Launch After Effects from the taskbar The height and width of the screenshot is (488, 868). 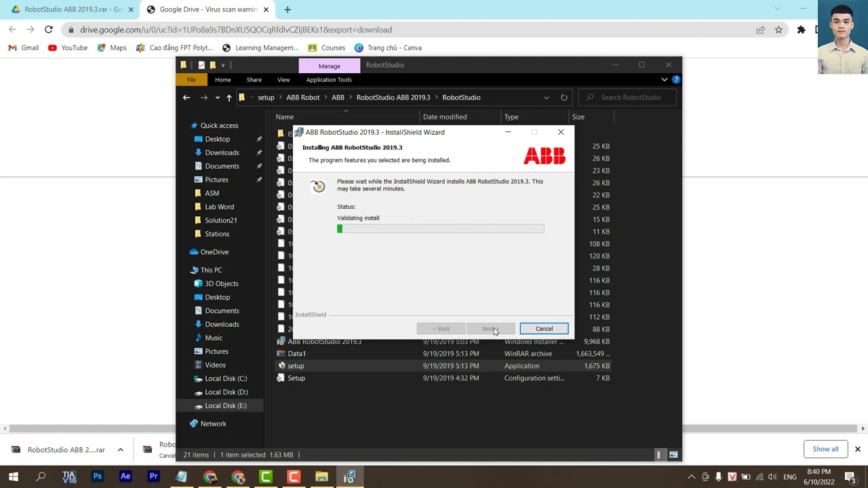click(x=125, y=476)
